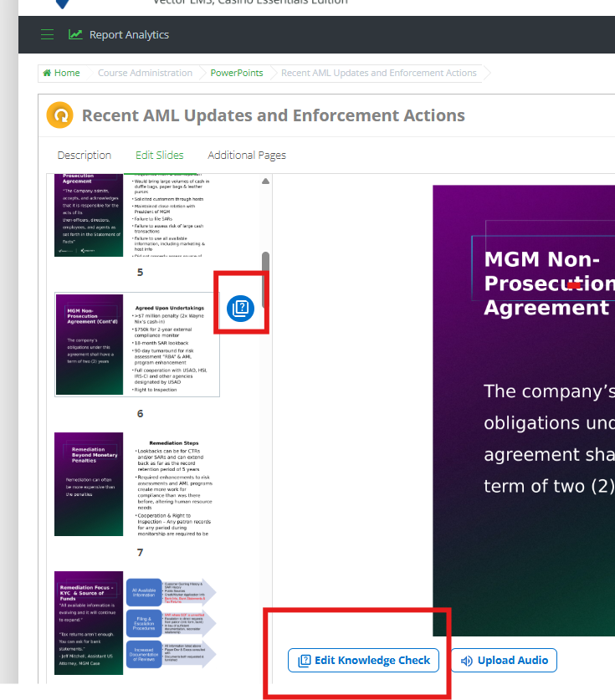Open the hamburger menu icon
615x700 pixels.
[48, 34]
